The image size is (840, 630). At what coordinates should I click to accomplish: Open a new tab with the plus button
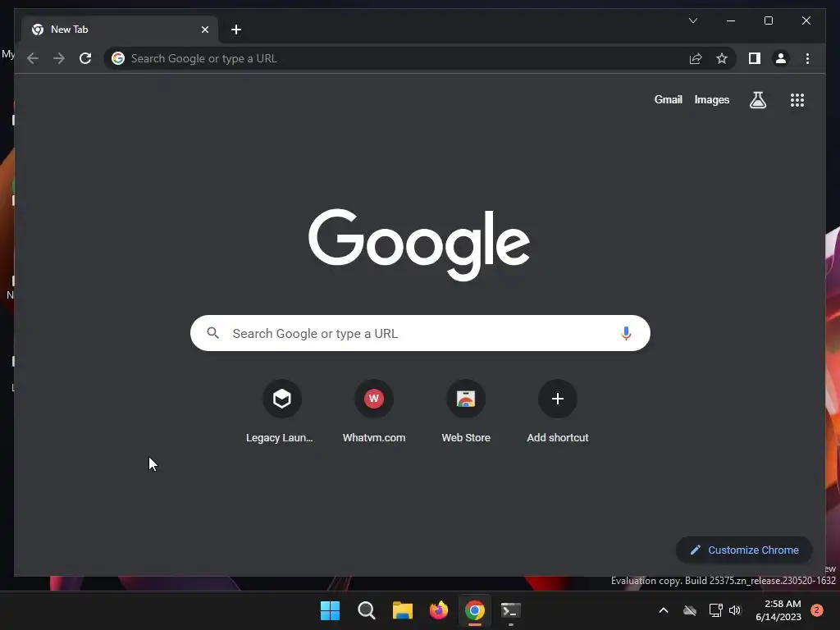pyautogui.click(x=236, y=30)
